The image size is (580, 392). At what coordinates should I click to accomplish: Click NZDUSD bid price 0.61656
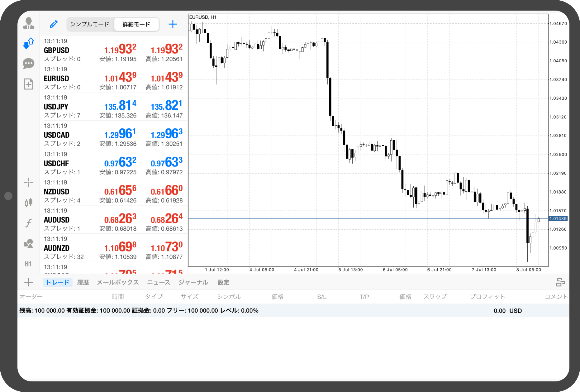tap(120, 190)
